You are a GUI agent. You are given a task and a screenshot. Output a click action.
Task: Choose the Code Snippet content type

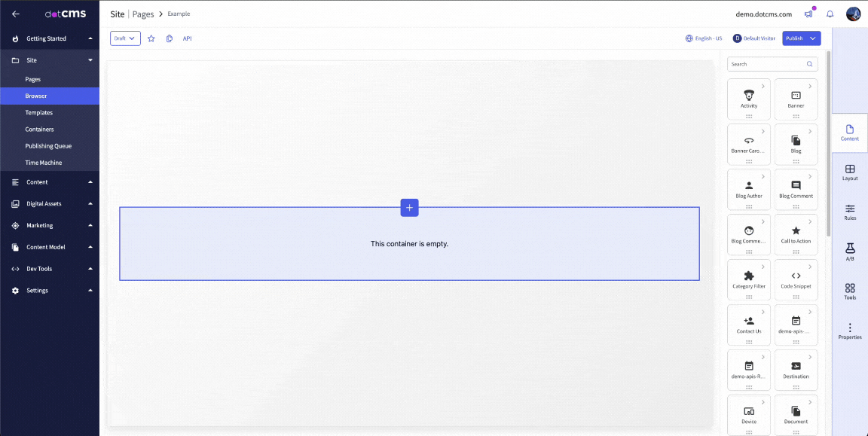pos(796,279)
